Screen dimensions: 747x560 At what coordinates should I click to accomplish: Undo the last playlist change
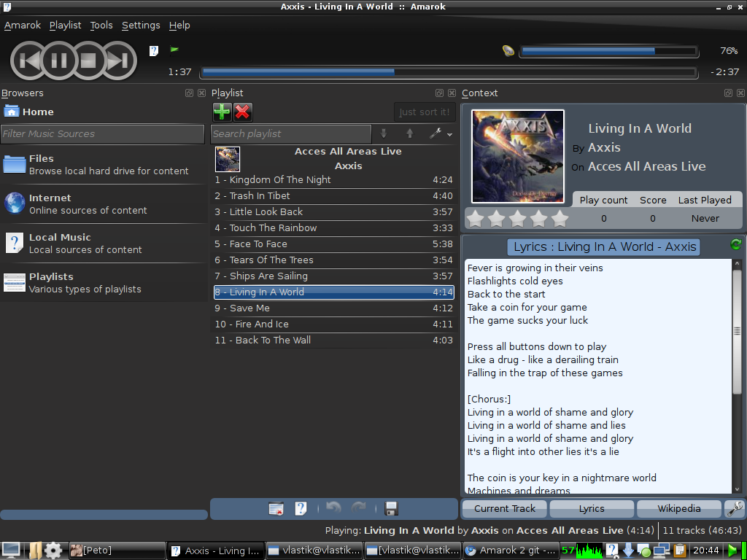333,508
